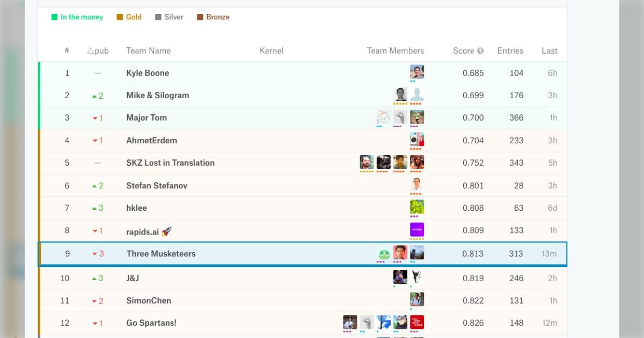Click the Team Name column header
644x338 pixels.
tap(148, 51)
